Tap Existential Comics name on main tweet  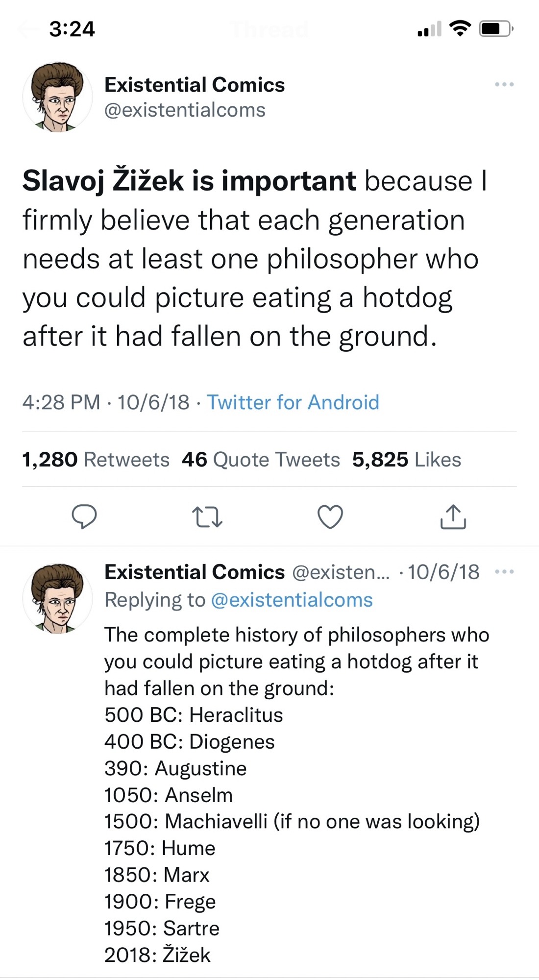195,85
